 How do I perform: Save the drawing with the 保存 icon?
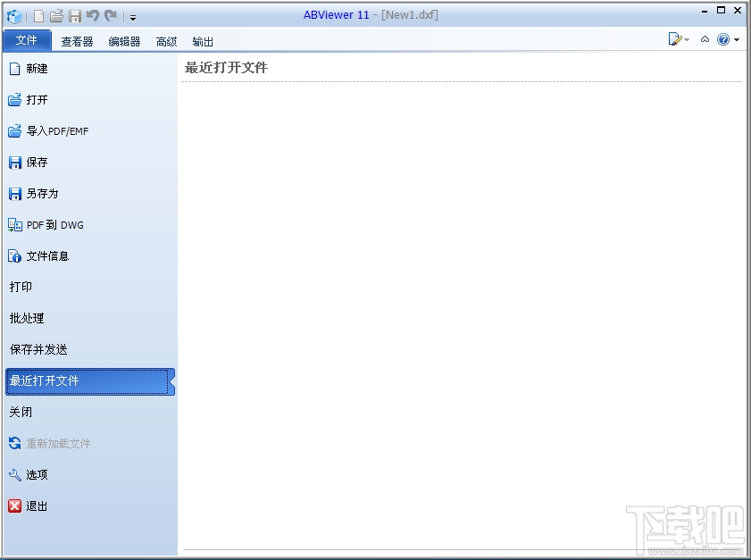pyautogui.click(x=36, y=163)
